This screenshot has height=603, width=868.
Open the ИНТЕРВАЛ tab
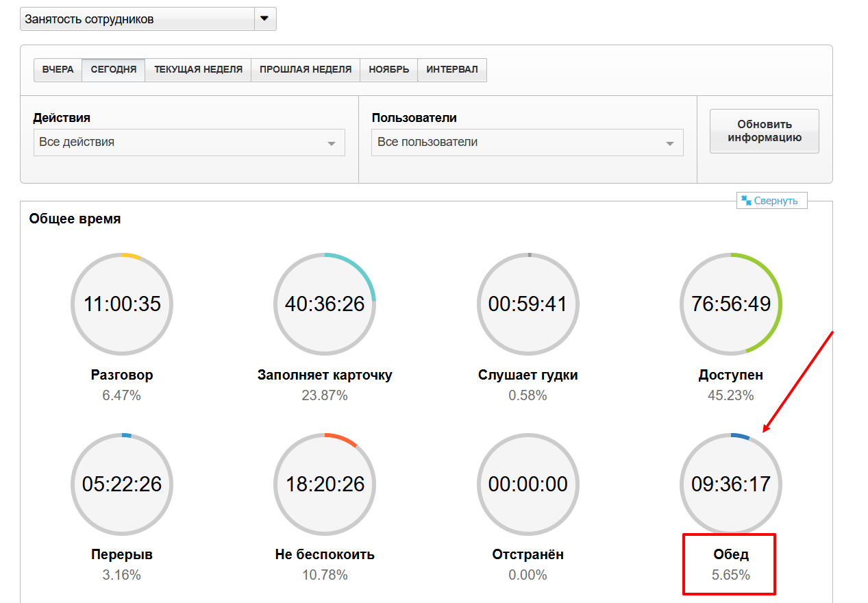click(x=452, y=70)
